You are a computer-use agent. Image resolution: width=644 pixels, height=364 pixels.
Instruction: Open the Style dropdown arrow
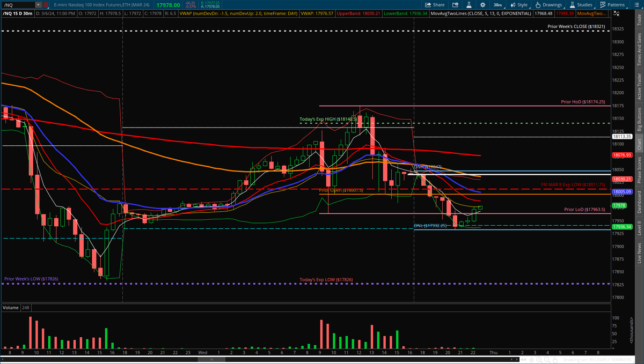click(x=531, y=6)
